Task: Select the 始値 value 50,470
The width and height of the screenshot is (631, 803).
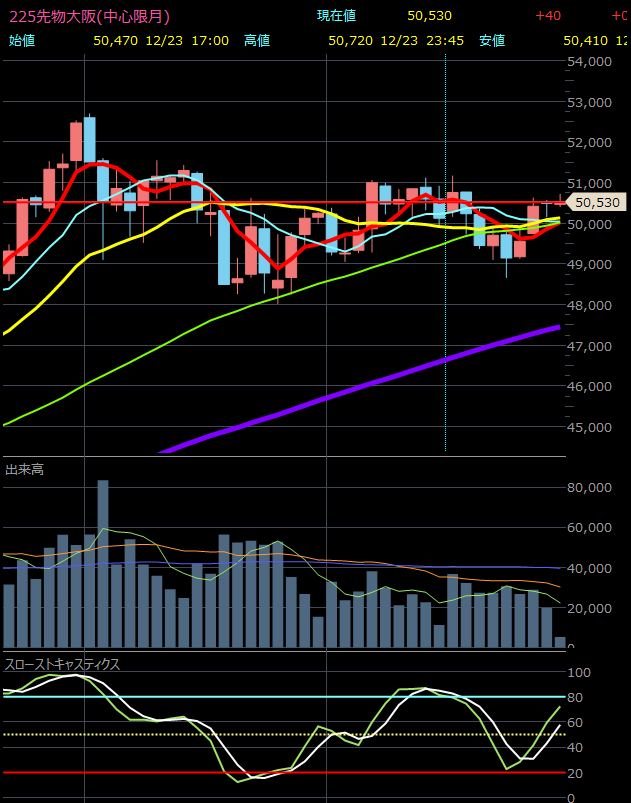Action: [x=115, y=41]
